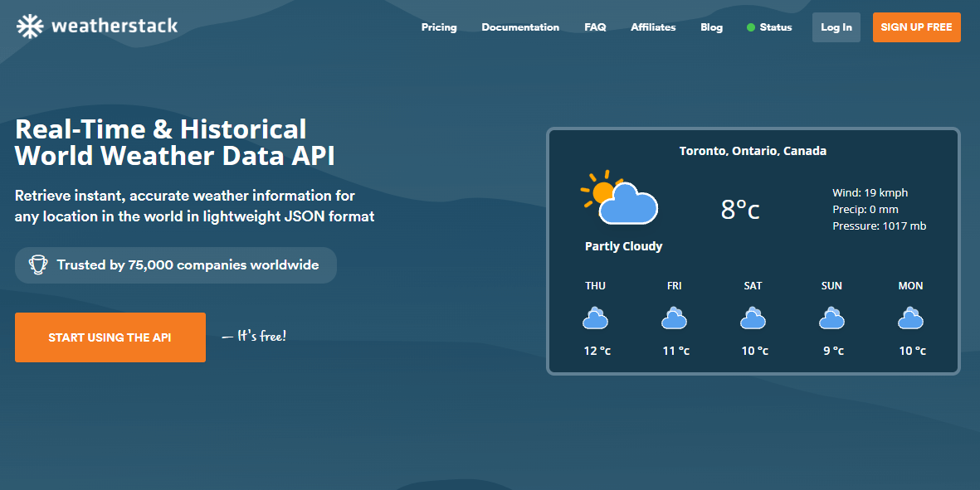The width and height of the screenshot is (980, 490).
Task: Click Friday's cloud forecast icon
Action: [674, 318]
